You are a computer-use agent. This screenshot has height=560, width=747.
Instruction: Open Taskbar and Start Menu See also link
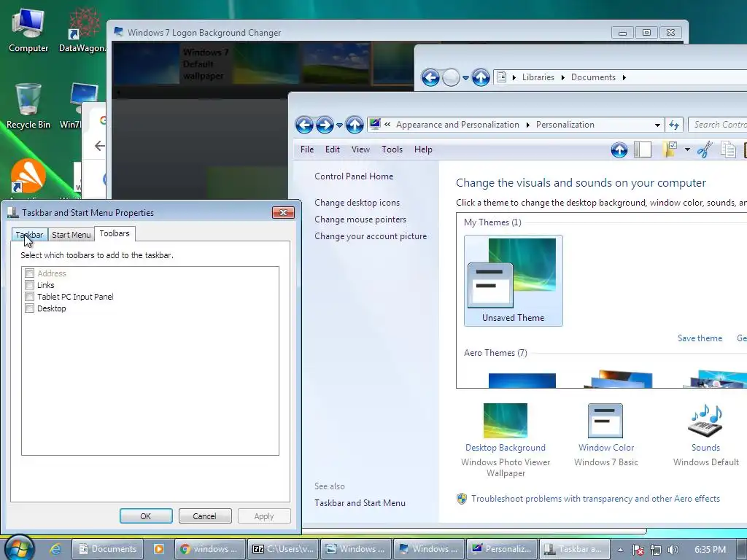coord(360,503)
